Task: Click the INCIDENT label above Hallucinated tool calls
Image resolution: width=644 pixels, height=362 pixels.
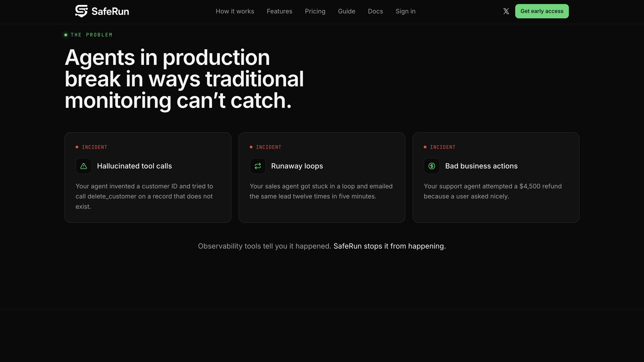Action: coord(95,147)
